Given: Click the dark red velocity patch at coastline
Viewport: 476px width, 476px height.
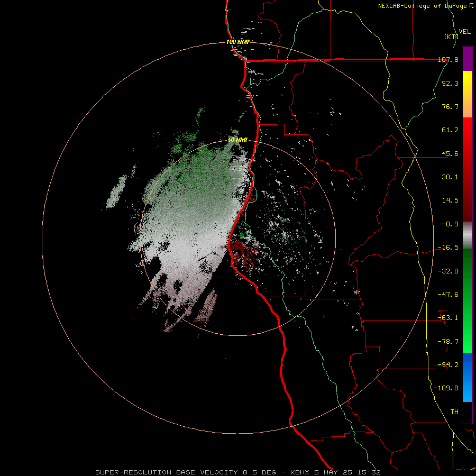Looking at the screenshot, I should point(243,253).
